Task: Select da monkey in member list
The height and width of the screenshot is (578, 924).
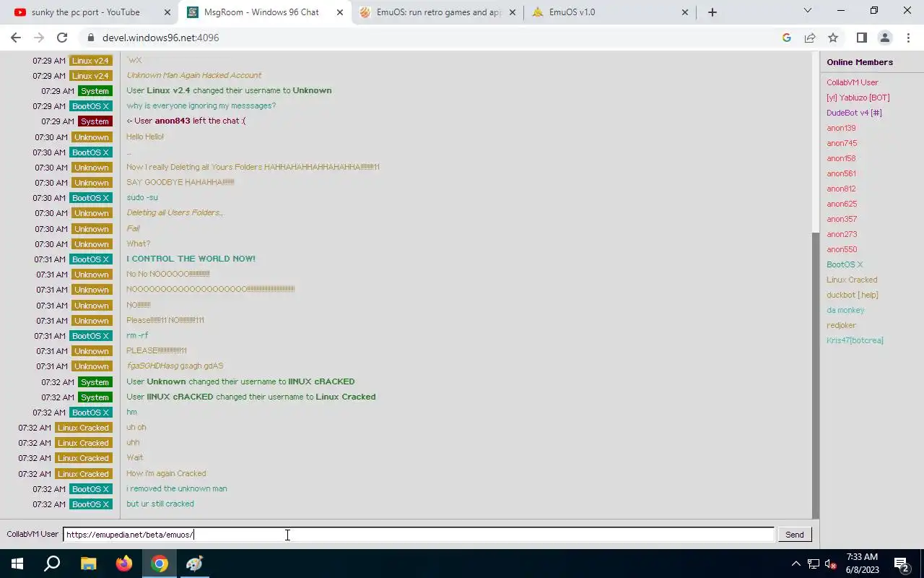Action: click(845, 310)
